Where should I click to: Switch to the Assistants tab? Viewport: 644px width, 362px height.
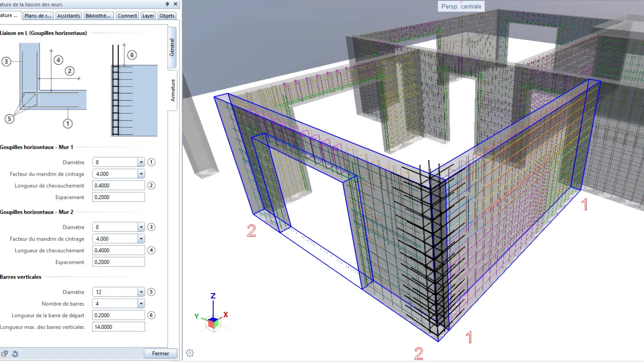click(x=68, y=16)
